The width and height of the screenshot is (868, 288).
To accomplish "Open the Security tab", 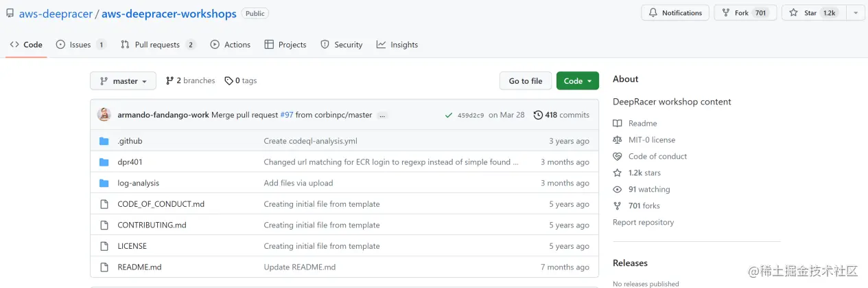I will (342, 45).
